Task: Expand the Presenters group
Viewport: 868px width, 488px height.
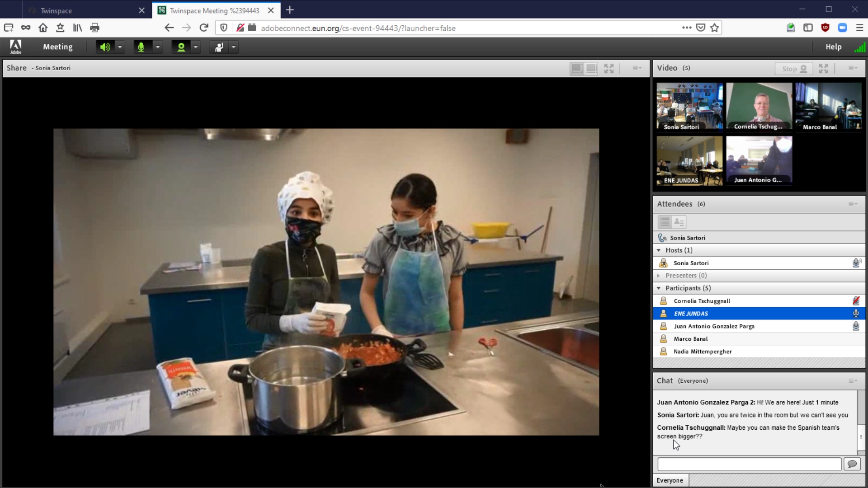Action: point(659,276)
